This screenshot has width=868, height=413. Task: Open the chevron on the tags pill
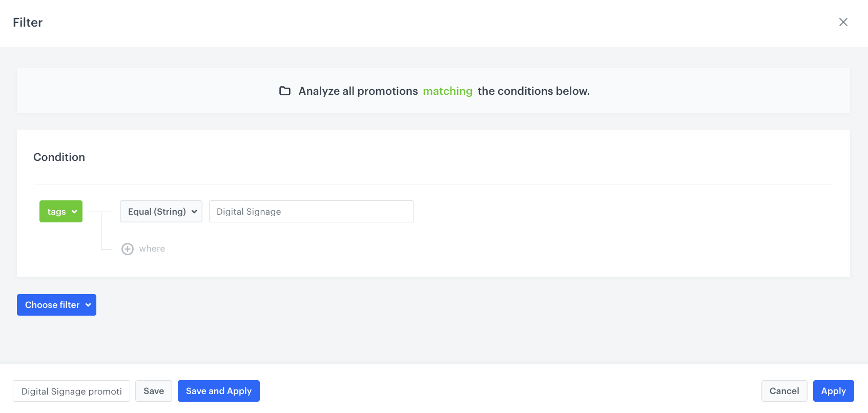pyautogui.click(x=74, y=211)
